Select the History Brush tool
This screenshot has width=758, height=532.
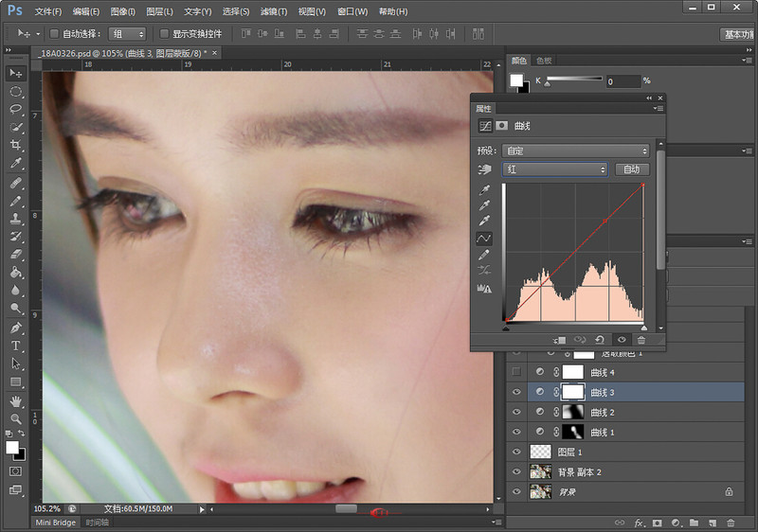(x=15, y=237)
